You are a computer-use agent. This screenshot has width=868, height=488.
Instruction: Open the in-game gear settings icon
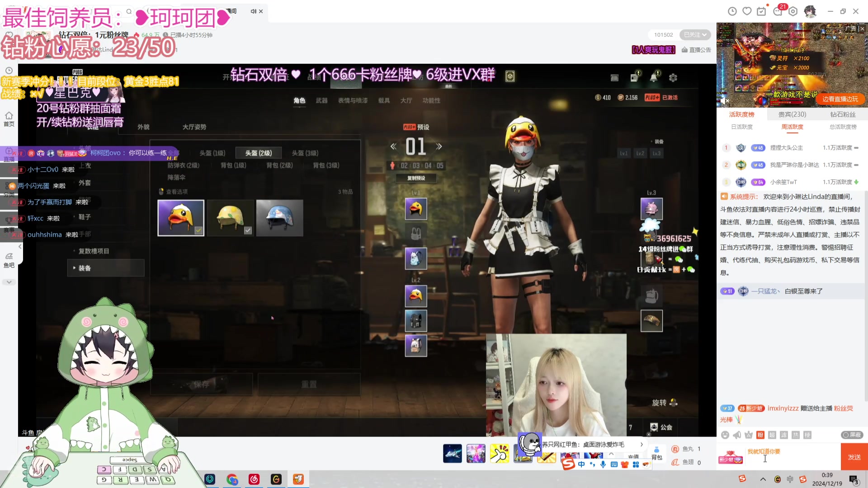(x=673, y=78)
